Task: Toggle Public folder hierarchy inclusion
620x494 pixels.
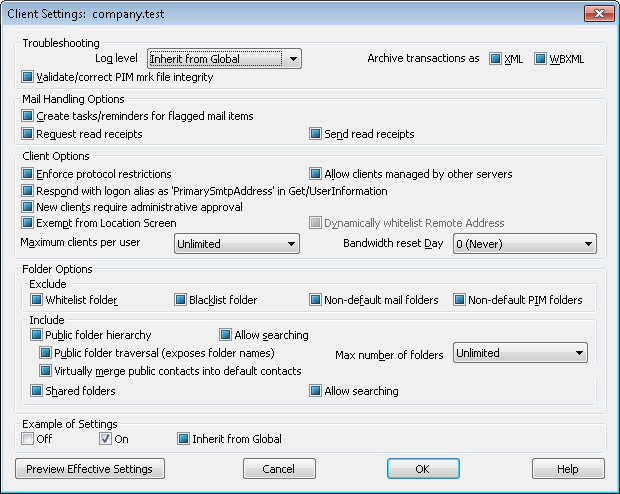Action: click(37, 335)
